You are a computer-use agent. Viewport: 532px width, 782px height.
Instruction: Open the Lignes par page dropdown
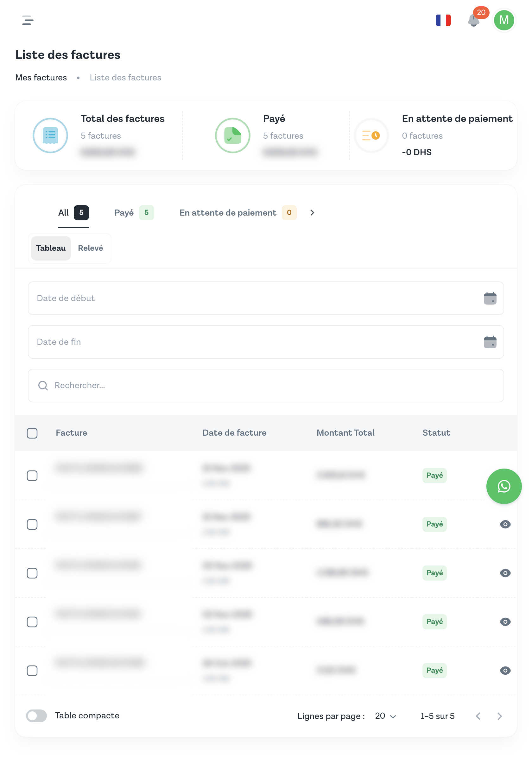[x=385, y=716]
